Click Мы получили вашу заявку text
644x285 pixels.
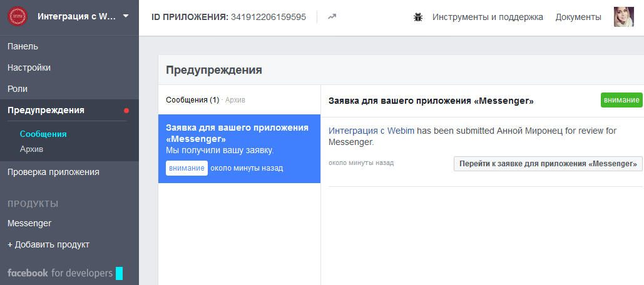tap(220, 151)
